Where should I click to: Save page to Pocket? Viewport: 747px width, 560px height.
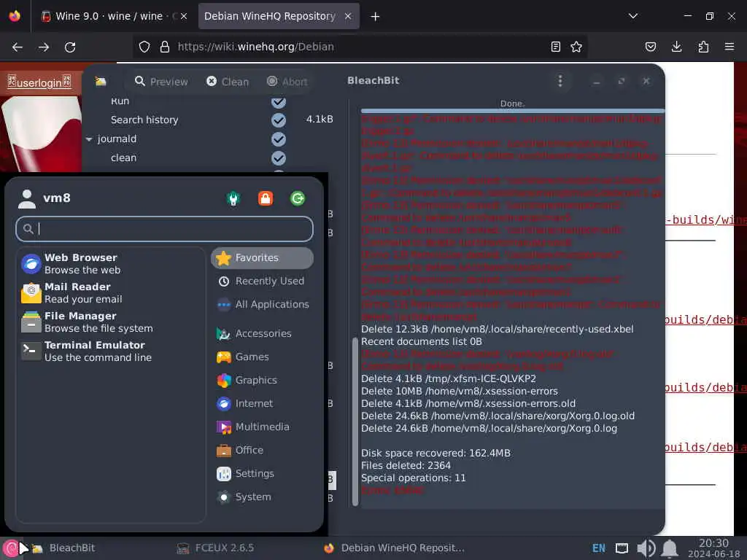(650, 47)
